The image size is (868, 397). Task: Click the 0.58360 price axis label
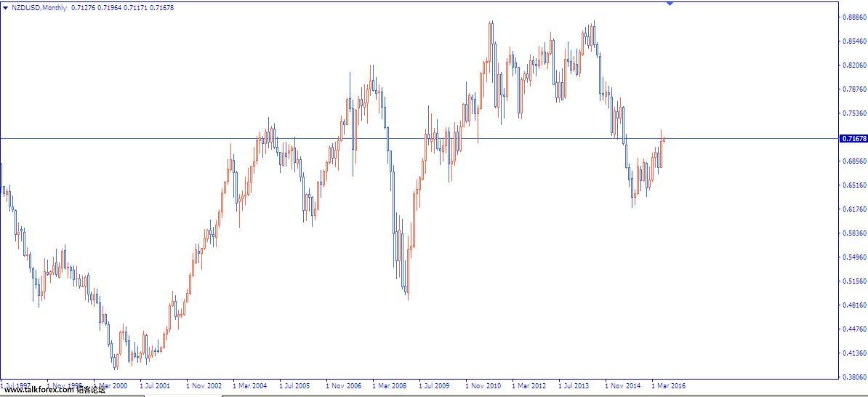click(x=855, y=233)
